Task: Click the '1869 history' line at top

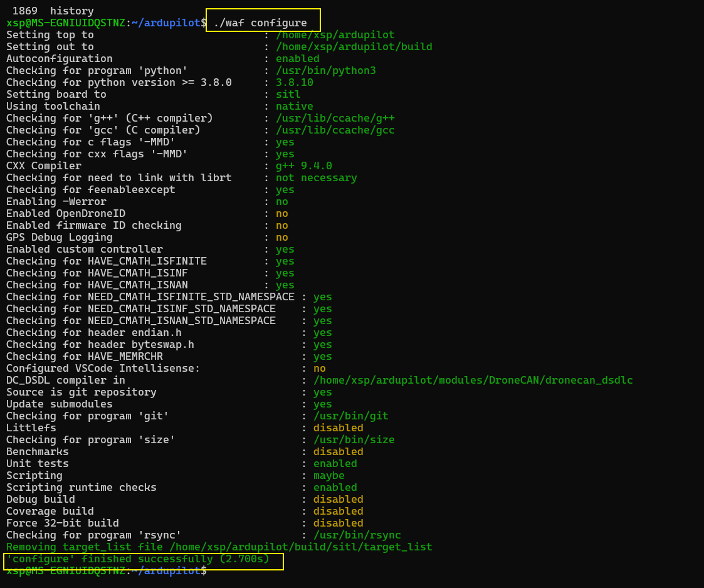Action: click(53, 11)
